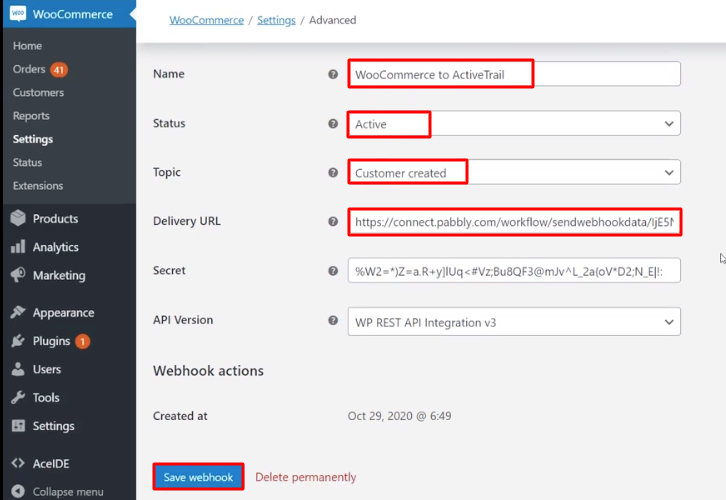Open the WordPress Settings sliders icon
The height and width of the screenshot is (500, 726).
(x=18, y=425)
